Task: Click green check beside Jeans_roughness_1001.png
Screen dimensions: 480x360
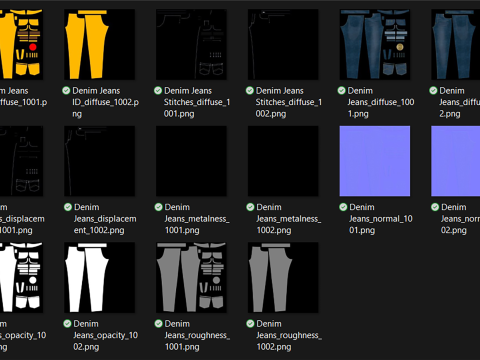Action: (x=158, y=323)
